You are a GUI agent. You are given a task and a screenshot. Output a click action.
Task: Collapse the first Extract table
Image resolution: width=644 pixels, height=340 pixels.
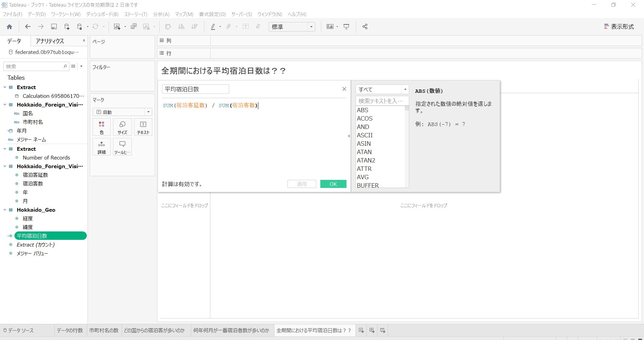[5, 87]
